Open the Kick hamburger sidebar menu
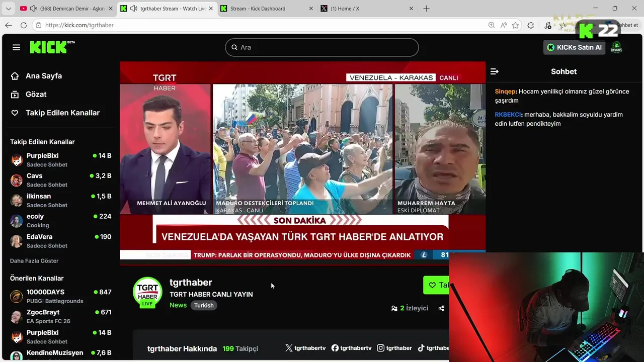 17,47
